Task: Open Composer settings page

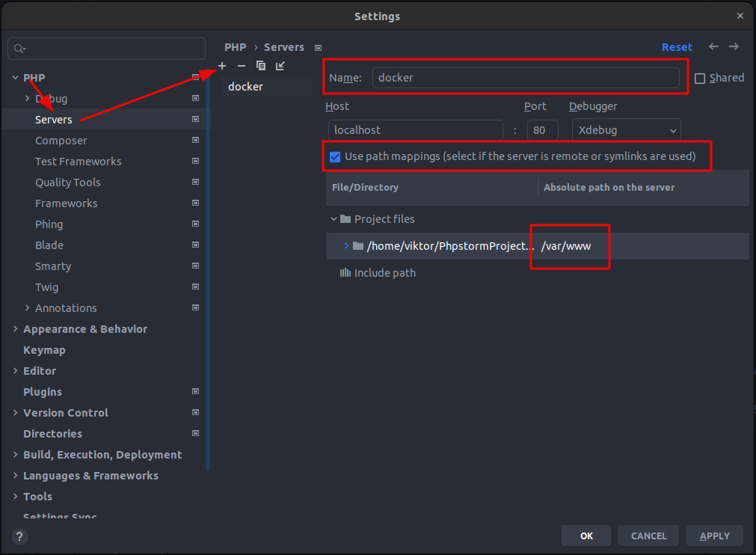Action: click(61, 141)
